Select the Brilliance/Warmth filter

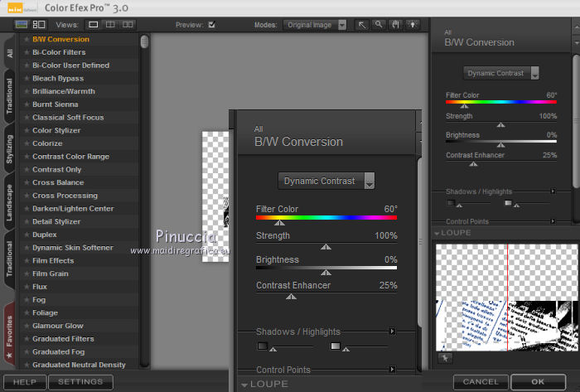point(64,91)
